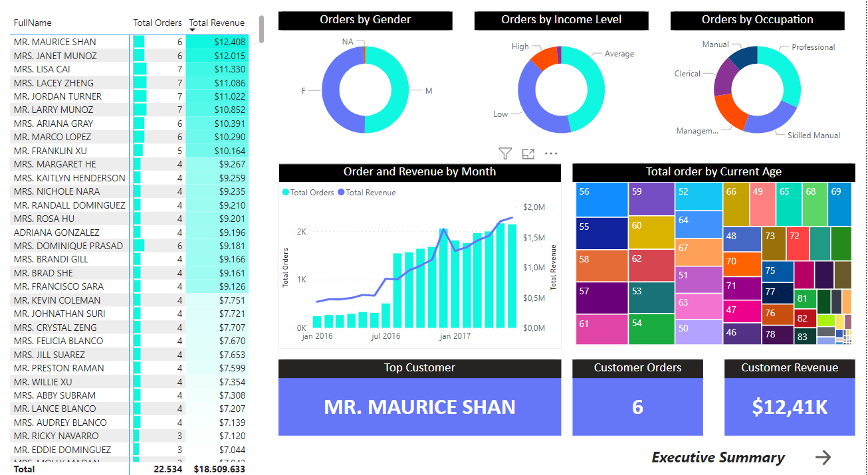Select the Clerical segment in Occupation donut

coord(724,78)
